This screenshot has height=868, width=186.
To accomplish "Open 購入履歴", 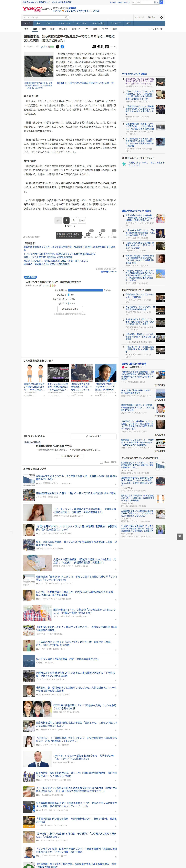I will pyautogui.click(x=152, y=18).
